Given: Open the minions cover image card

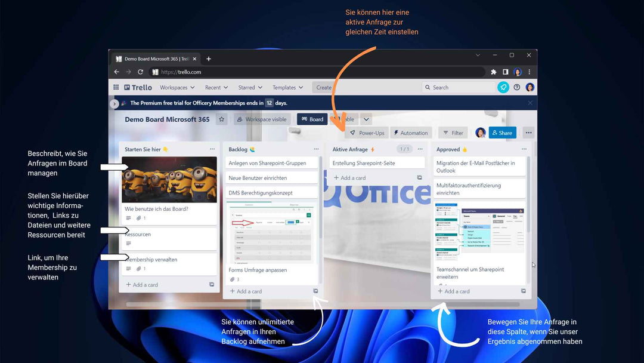Looking at the screenshot, I should 169,179.
